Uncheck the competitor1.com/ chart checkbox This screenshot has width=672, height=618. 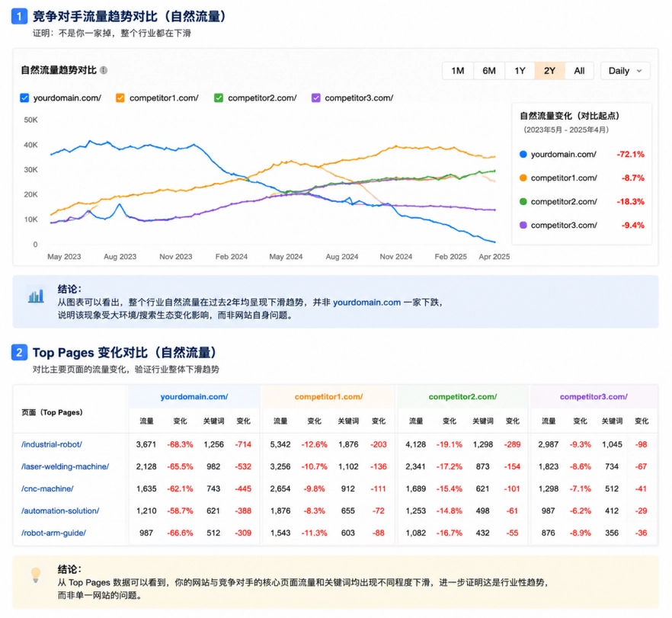tap(120, 98)
